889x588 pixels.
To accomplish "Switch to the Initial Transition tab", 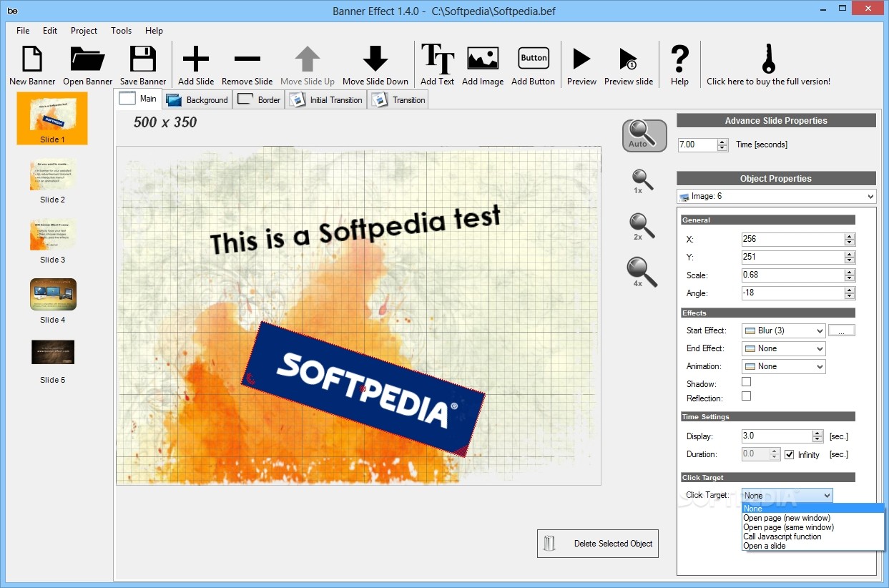I will [x=326, y=100].
